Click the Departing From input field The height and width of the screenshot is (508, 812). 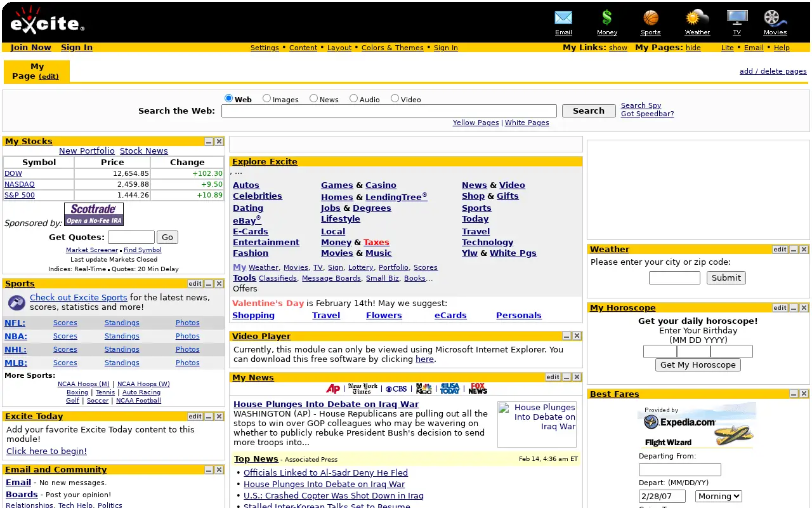tap(680, 469)
